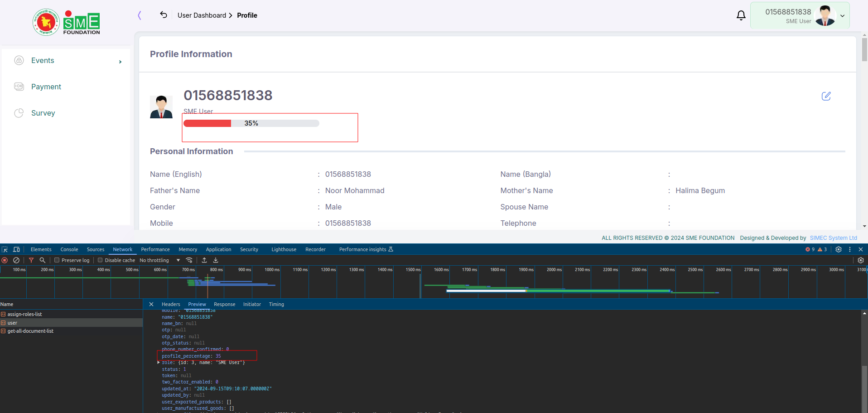Click the errors count badge showing 9
The image size is (868, 413).
[810, 249]
